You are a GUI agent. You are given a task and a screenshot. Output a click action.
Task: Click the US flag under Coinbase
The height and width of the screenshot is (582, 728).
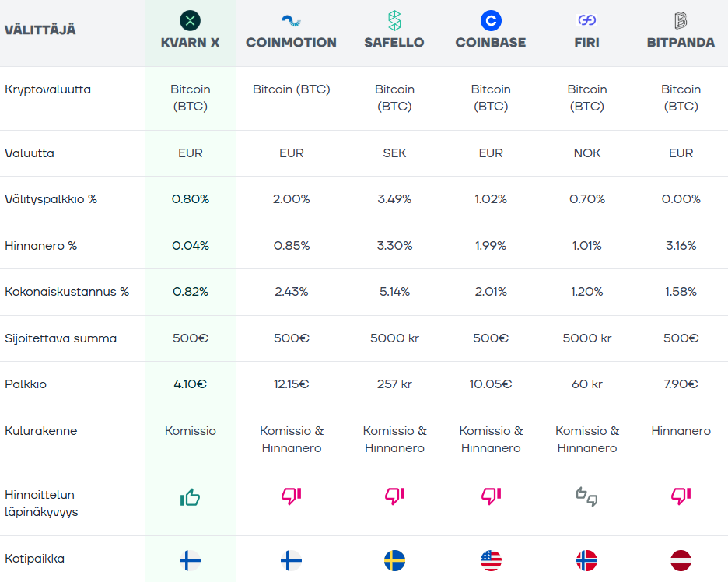491,560
